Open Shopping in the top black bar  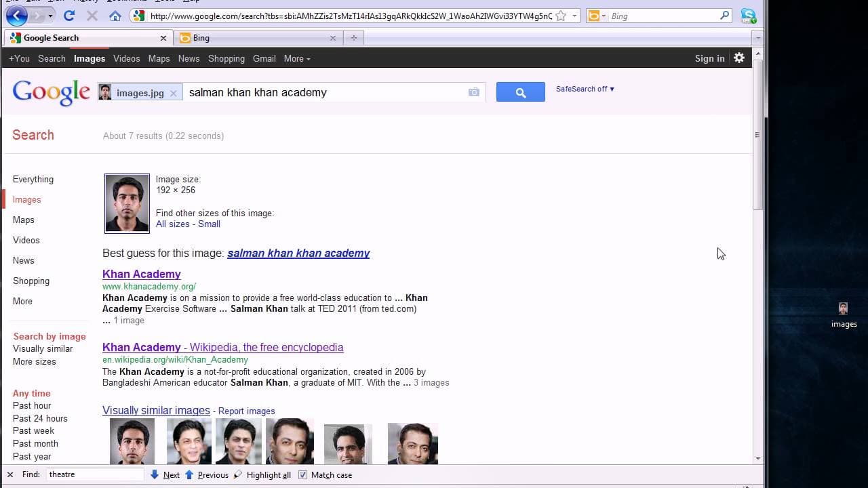point(226,58)
